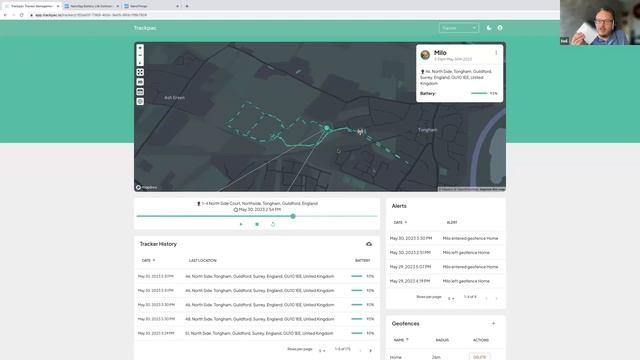Restart the route history playback
Viewport: 640px width, 360px height.
point(273,224)
